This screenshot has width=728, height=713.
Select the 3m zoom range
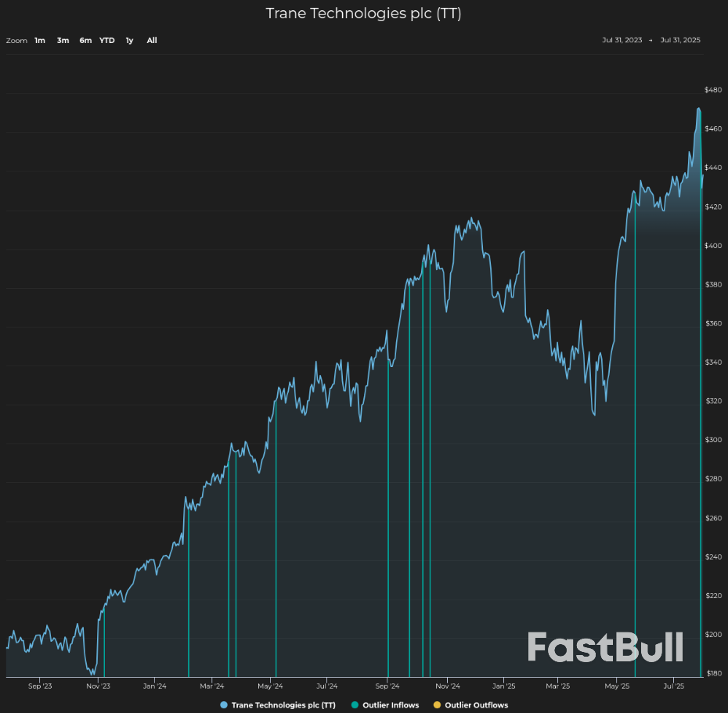pos(63,40)
